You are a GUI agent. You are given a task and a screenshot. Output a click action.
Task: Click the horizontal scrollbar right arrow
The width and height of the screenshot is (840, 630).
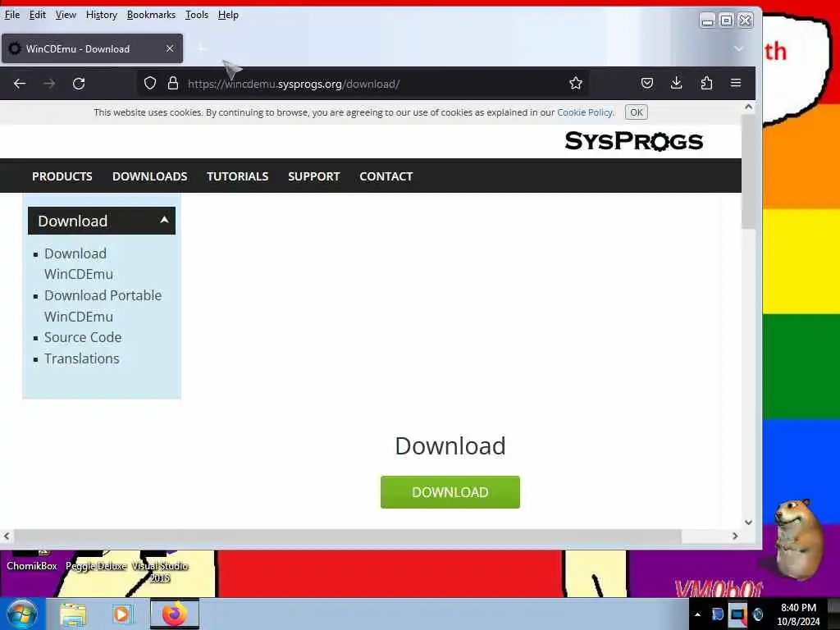pyautogui.click(x=735, y=536)
